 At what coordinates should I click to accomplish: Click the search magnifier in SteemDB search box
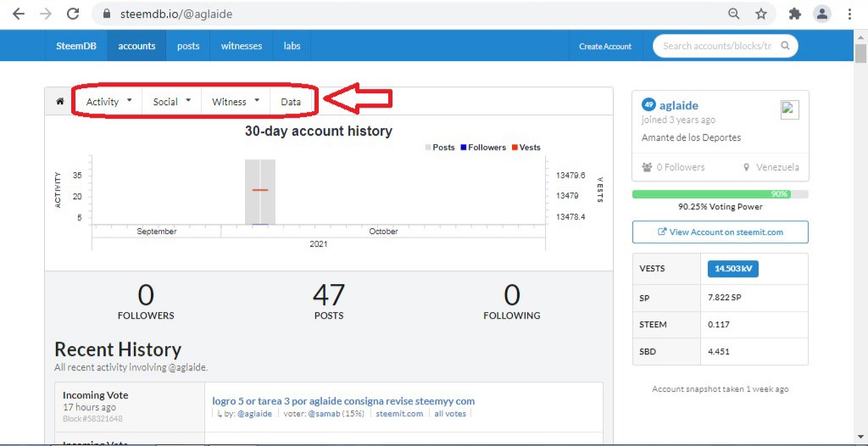pos(784,46)
